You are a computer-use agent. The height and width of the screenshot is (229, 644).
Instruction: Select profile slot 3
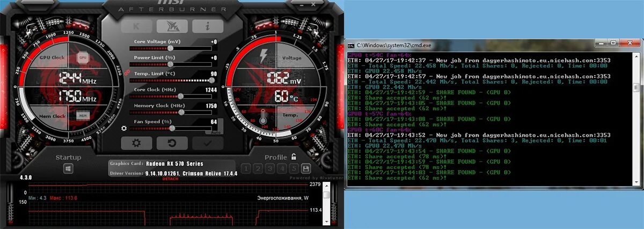tap(269, 168)
